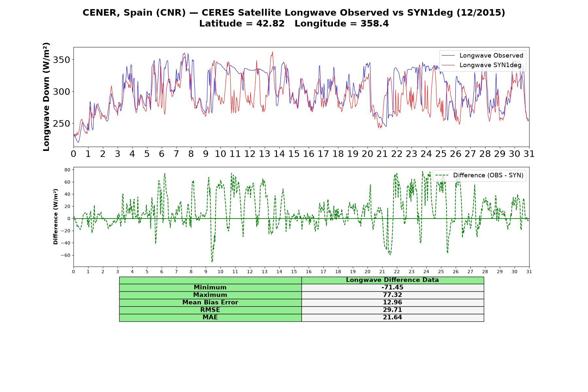588x392 pixels.
Task: Click the Longwave Down y-axis label
Action: tap(46, 97)
